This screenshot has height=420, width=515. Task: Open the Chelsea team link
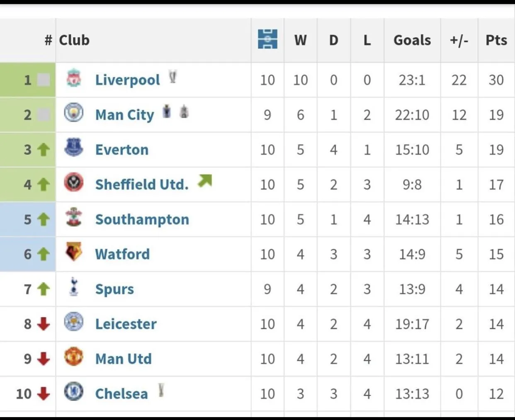(121, 393)
